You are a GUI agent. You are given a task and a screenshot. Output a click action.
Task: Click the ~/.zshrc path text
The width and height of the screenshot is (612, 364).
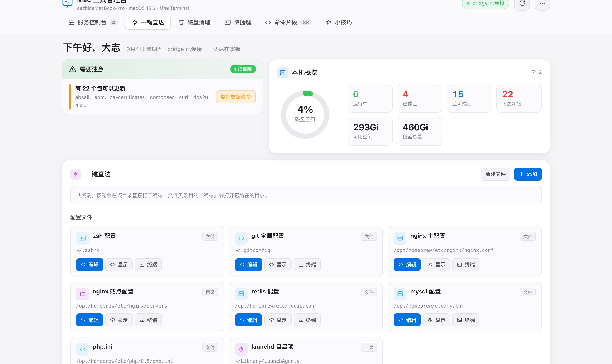pos(88,250)
